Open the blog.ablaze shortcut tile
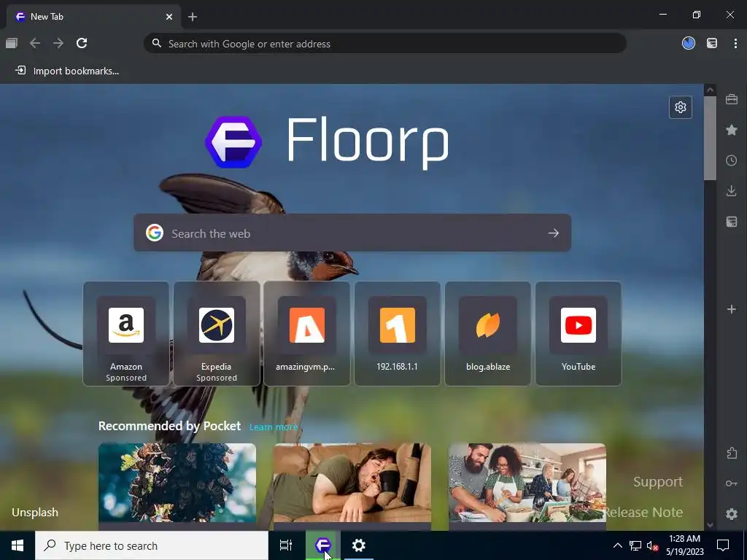This screenshot has height=560, width=747. (488, 333)
